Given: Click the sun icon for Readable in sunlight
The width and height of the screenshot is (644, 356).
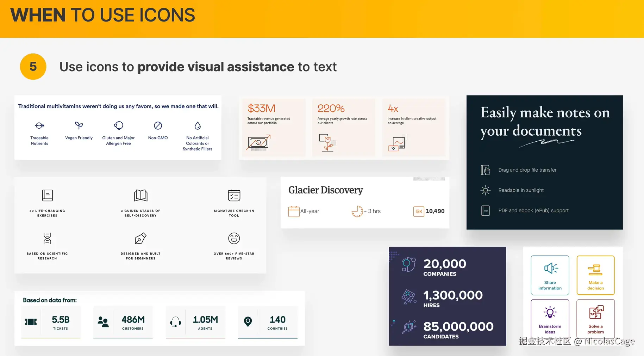Looking at the screenshot, I should (486, 190).
